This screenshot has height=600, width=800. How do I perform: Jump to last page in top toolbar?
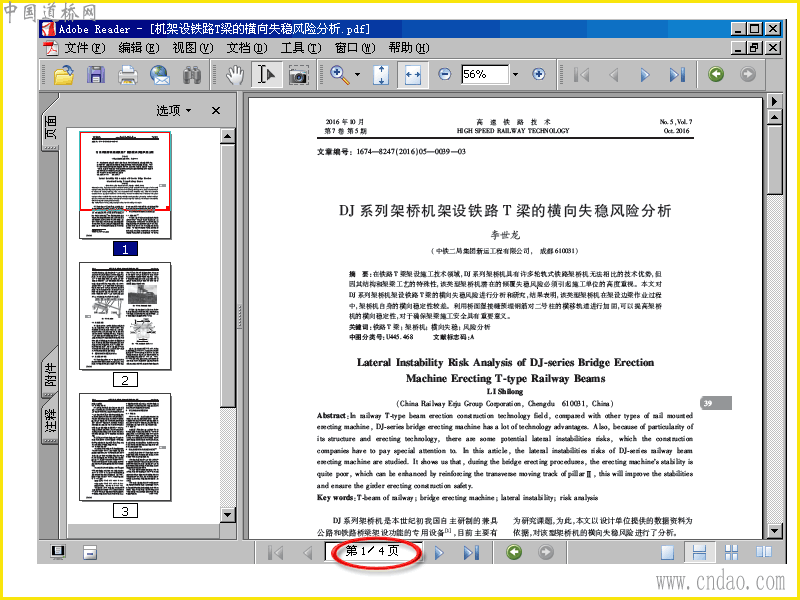click(x=677, y=75)
